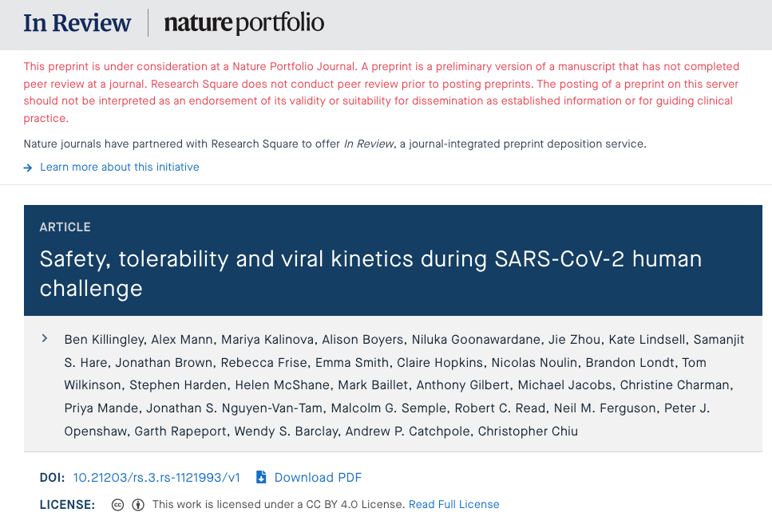Click author name Neil M. Ferguson
The height and width of the screenshot is (532, 772).
[x=604, y=408]
